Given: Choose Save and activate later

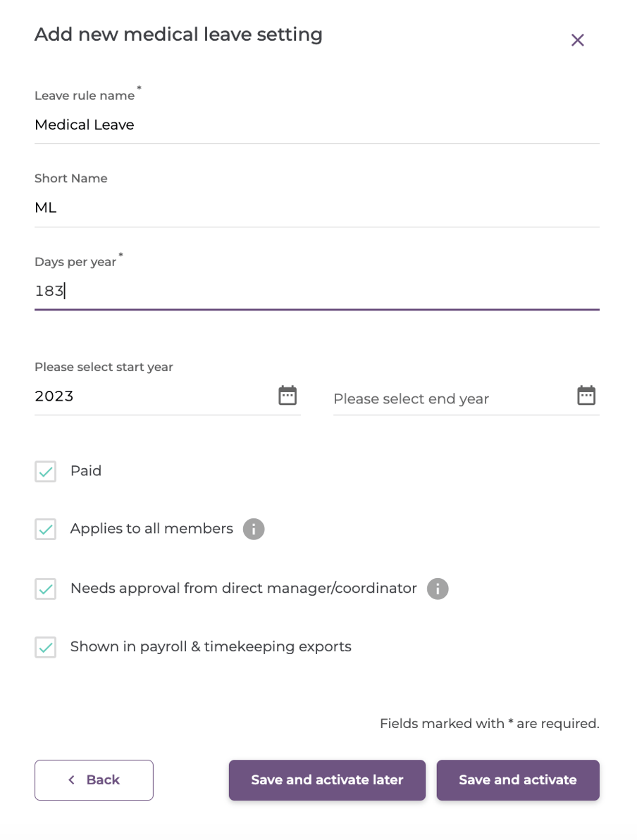Looking at the screenshot, I should pos(326,779).
